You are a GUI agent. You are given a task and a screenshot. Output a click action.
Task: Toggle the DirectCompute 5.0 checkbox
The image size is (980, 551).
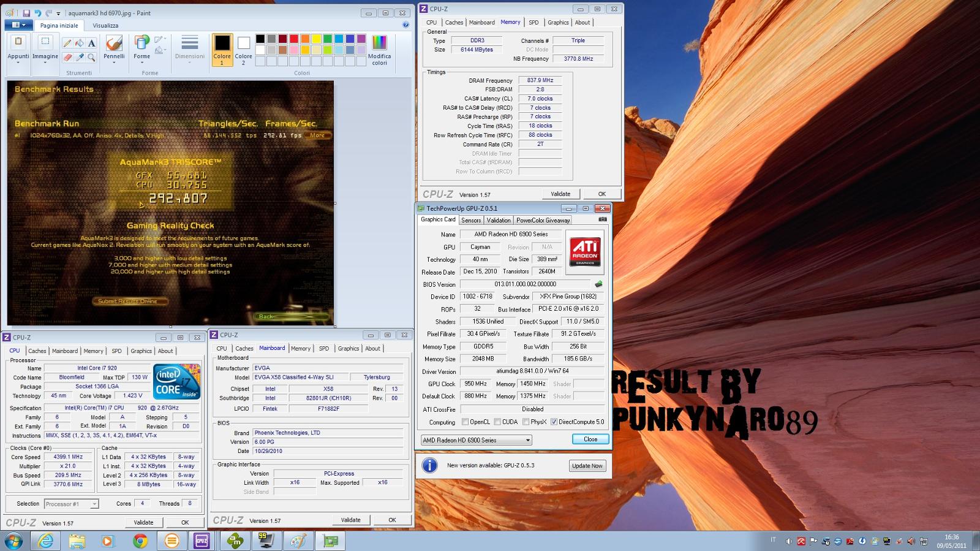[x=554, y=422]
